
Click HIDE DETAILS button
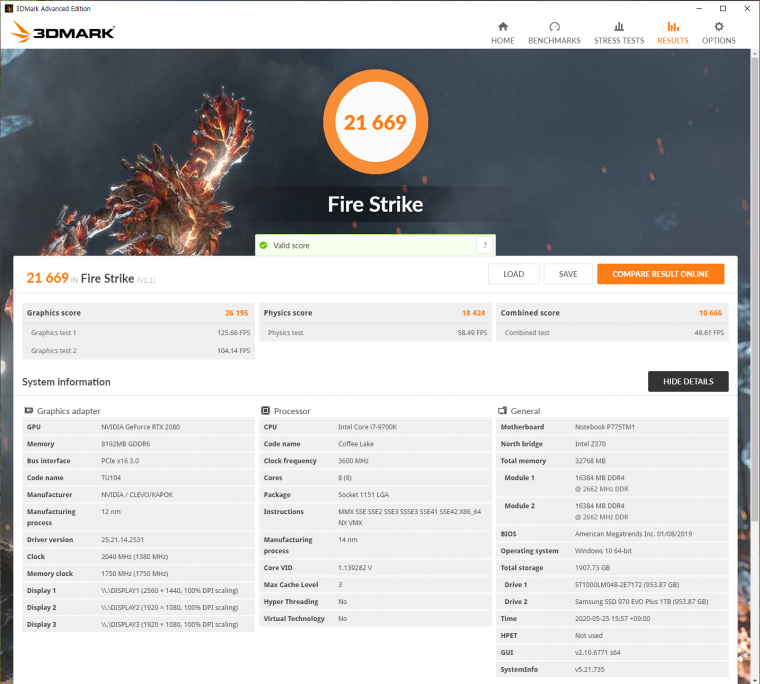(x=688, y=382)
